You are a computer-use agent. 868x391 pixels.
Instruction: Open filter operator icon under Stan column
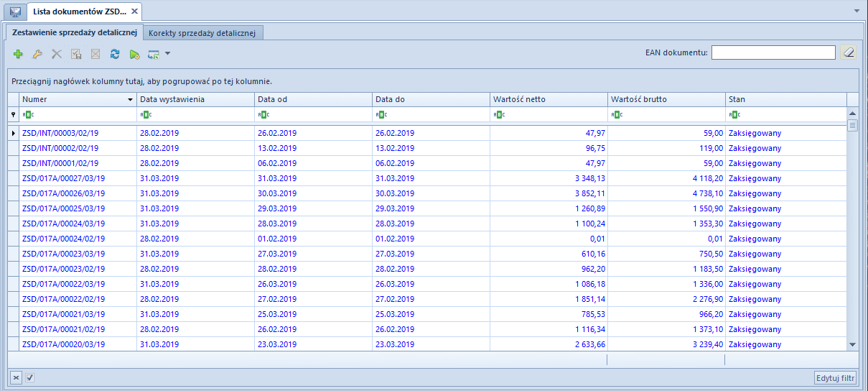734,114
